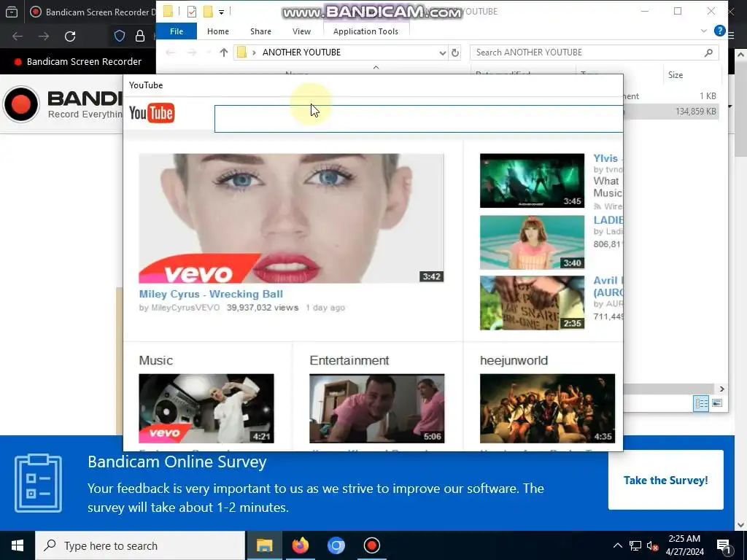This screenshot has height=560, width=747.
Task: Open the File tab in File Explorer
Action: click(177, 31)
